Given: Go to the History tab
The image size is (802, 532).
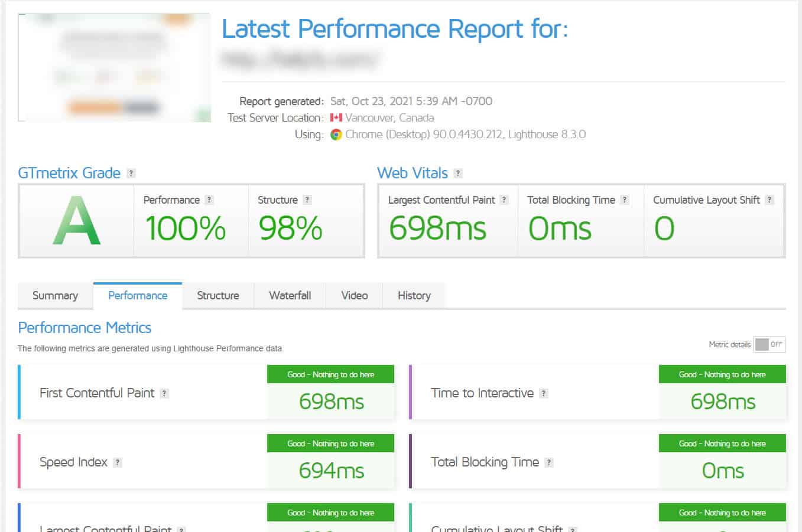Looking at the screenshot, I should click(x=414, y=296).
